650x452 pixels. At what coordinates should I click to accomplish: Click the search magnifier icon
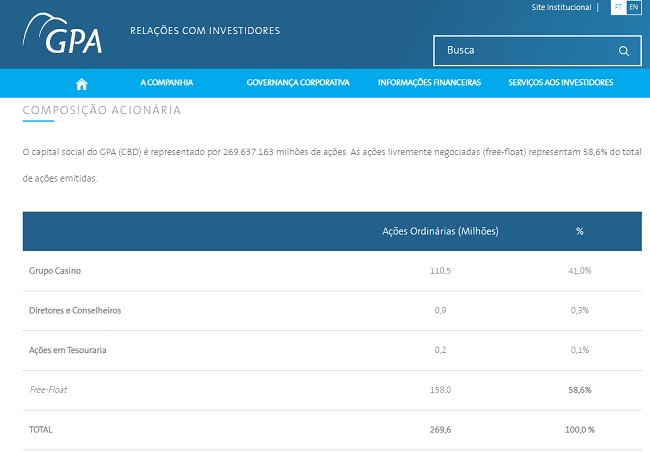[623, 51]
